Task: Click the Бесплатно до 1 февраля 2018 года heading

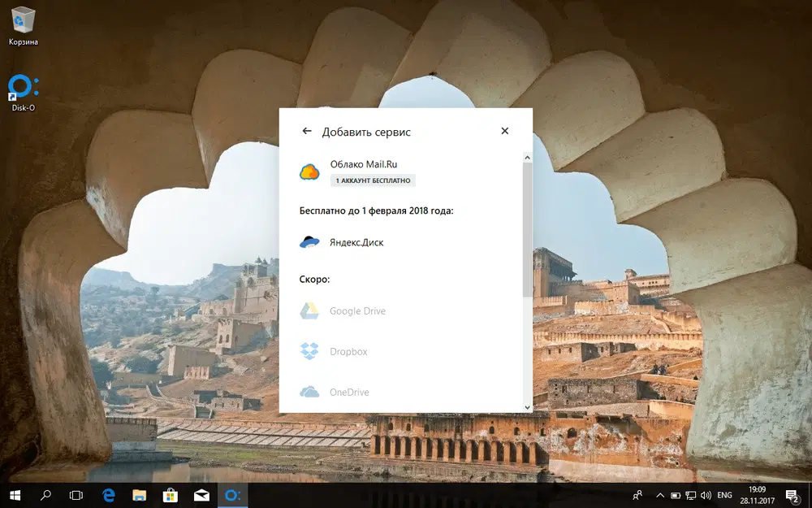Action: click(x=376, y=211)
